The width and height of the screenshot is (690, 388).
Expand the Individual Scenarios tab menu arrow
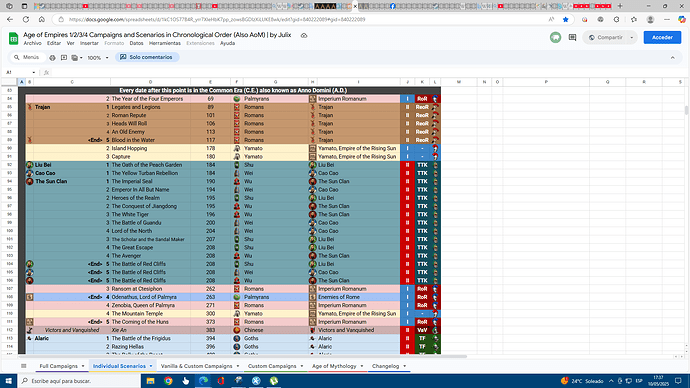(x=151, y=366)
